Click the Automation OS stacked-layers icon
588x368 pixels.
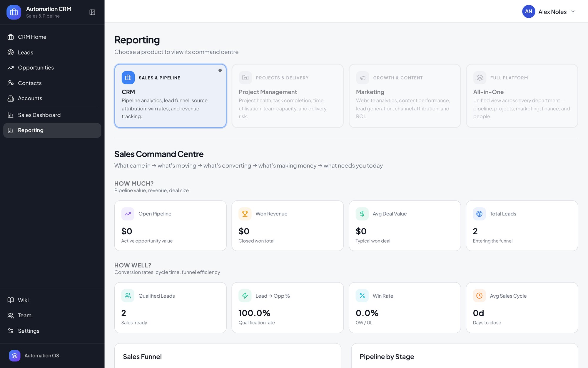tap(15, 356)
